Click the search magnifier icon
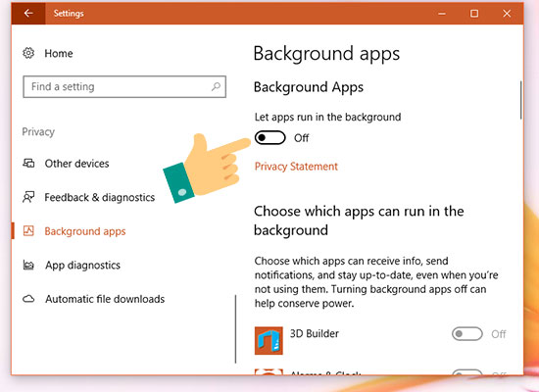 [x=216, y=86]
